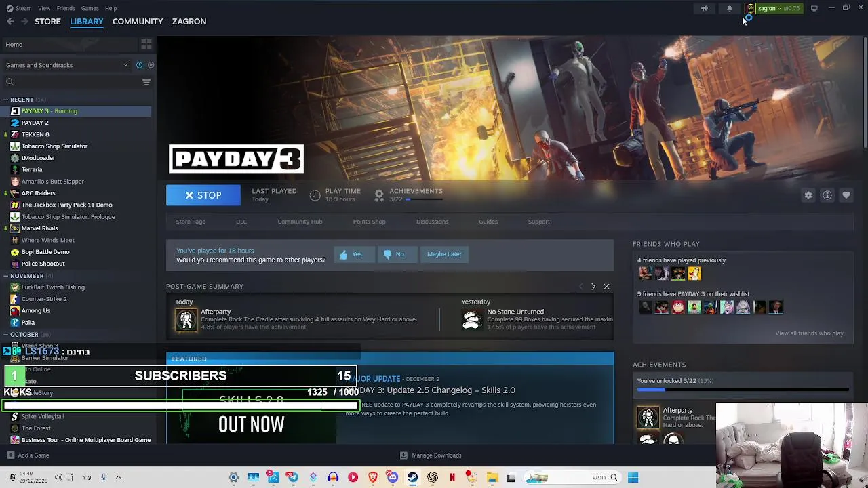Screen dimensions: 868x488
Task: Open Manage Downloads
Action: 431,455
